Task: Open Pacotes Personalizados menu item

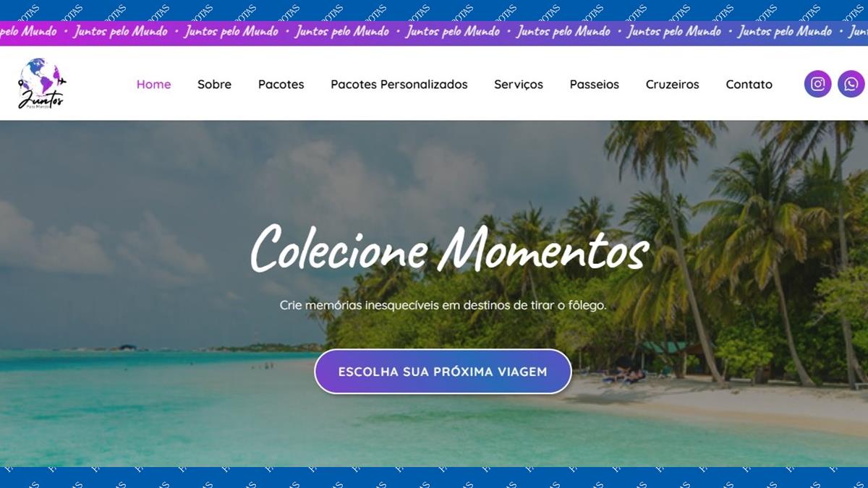Action: [399, 85]
